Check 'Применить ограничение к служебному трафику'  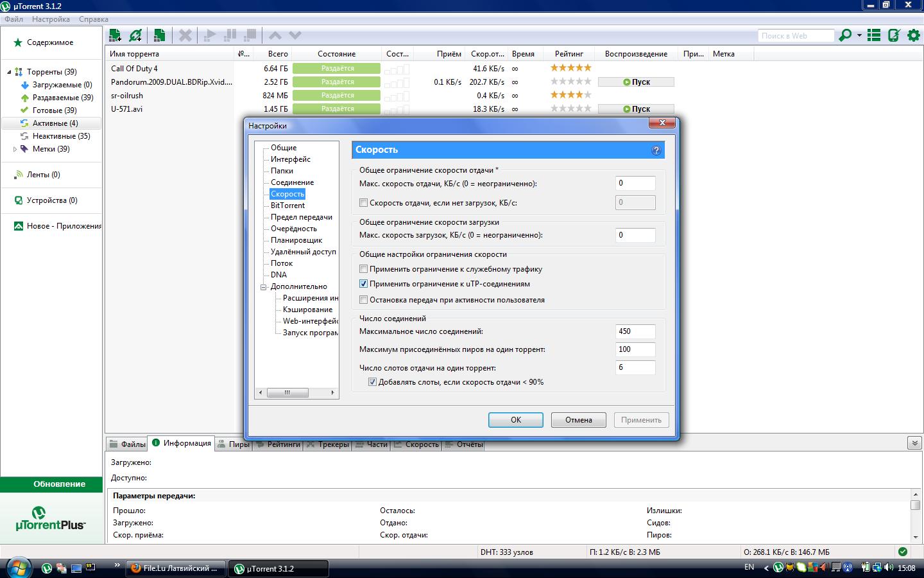coord(364,269)
